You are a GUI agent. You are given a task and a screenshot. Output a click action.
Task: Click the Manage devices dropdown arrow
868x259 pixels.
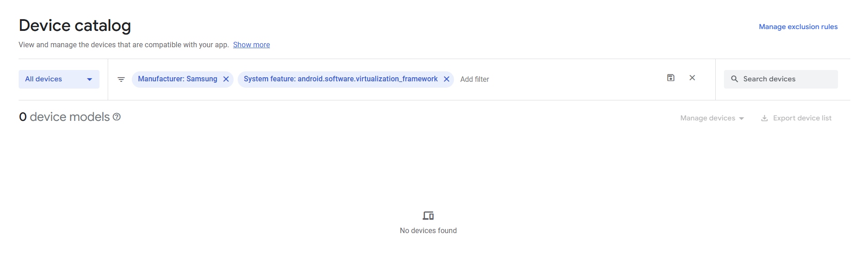tap(742, 119)
